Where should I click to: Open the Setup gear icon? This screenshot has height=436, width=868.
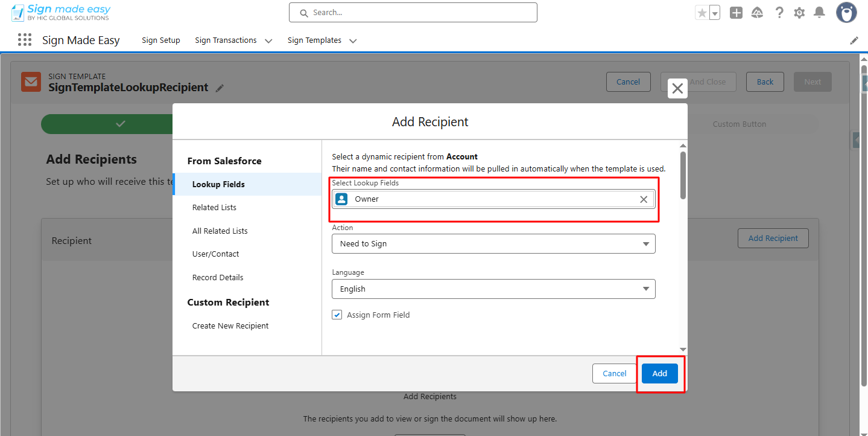(799, 13)
